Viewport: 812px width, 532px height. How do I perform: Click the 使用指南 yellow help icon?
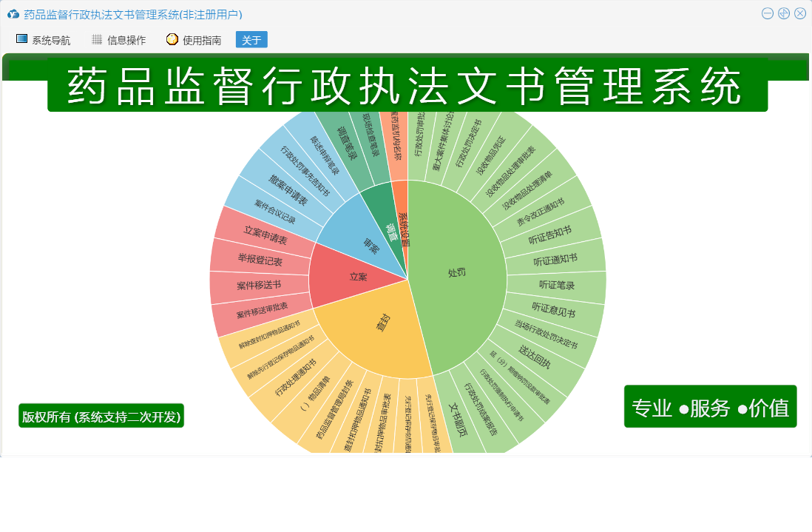coord(172,39)
